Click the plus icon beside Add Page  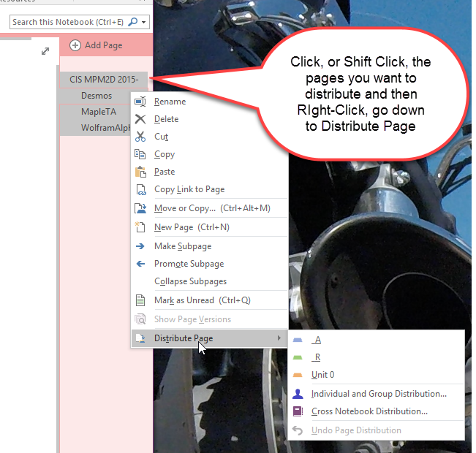(75, 45)
